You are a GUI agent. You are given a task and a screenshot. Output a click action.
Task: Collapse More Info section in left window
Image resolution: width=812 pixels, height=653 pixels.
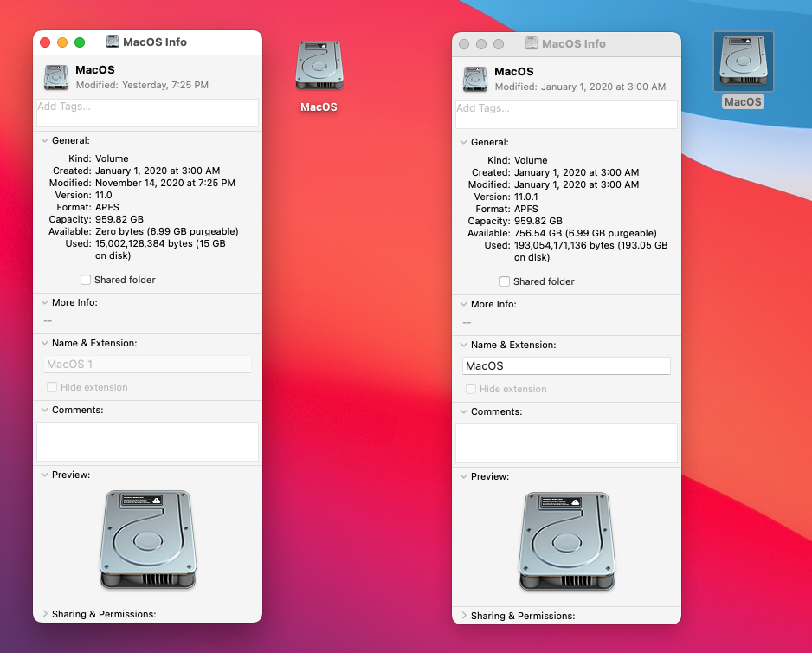pyautogui.click(x=45, y=302)
